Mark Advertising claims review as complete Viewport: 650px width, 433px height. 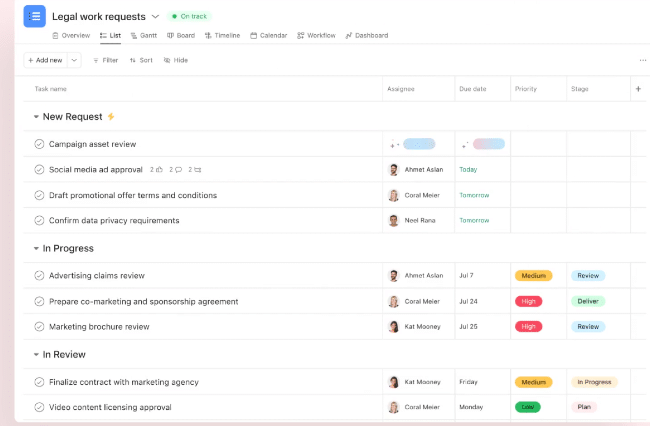click(x=39, y=276)
